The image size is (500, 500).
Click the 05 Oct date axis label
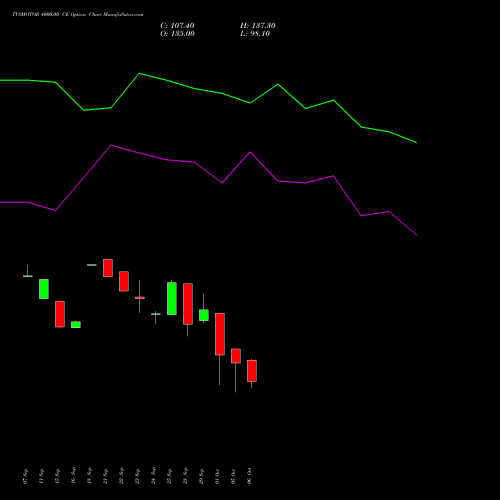234,476
